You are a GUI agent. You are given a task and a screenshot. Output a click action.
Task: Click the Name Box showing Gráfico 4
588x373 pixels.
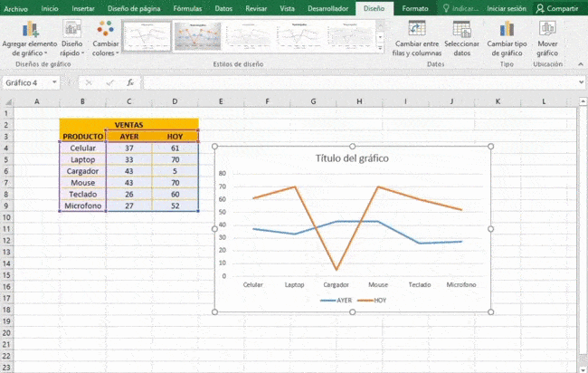point(25,82)
